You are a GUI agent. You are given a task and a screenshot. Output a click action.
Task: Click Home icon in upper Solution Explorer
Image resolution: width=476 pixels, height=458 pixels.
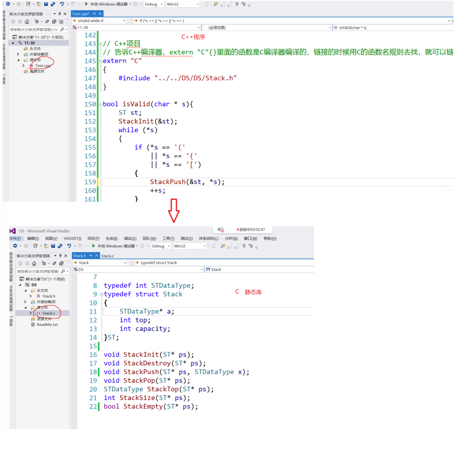coord(27,21)
